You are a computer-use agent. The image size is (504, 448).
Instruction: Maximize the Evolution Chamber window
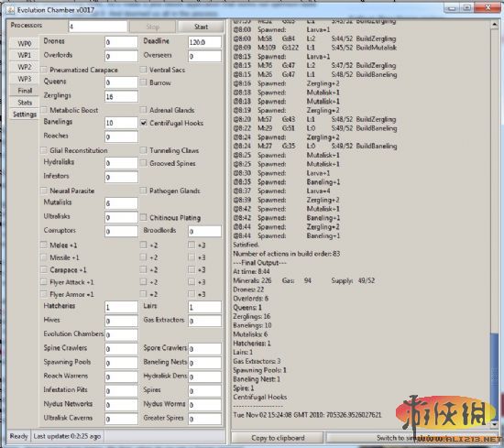point(467,8)
